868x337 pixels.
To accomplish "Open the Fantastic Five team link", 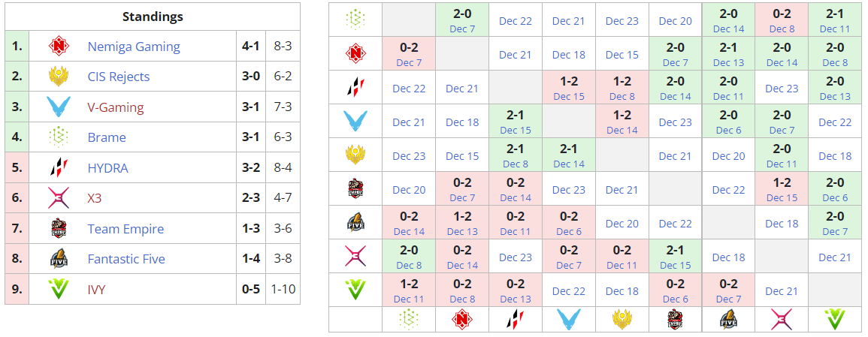I will [x=126, y=259].
